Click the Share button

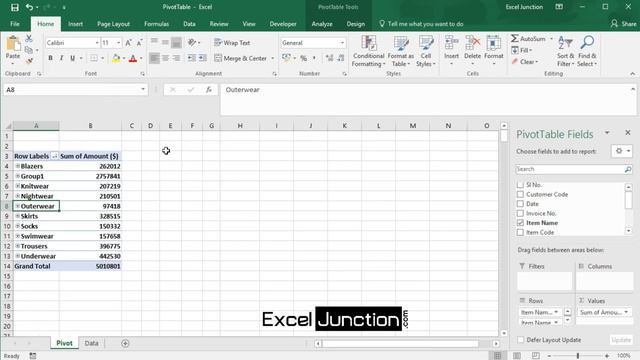[624, 24]
